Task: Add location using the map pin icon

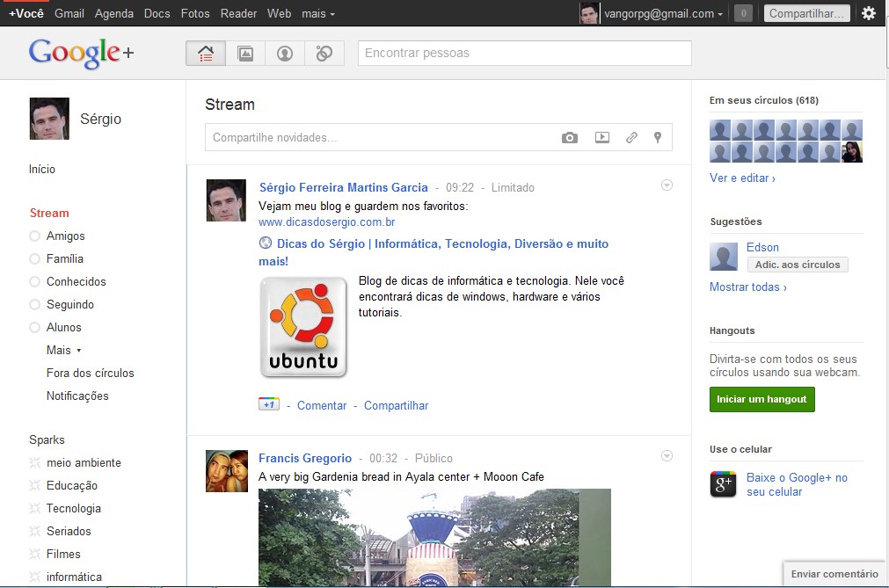Action: pyautogui.click(x=657, y=138)
